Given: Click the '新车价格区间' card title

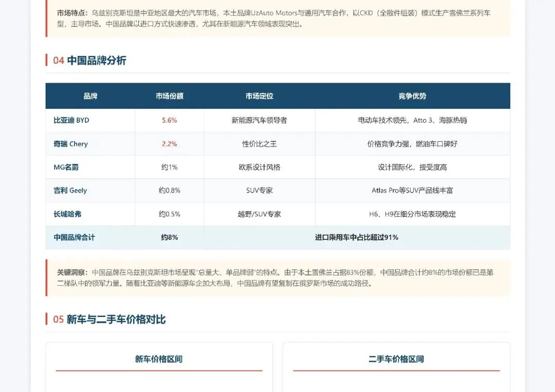Looking at the screenshot, I should tap(159, 359).
